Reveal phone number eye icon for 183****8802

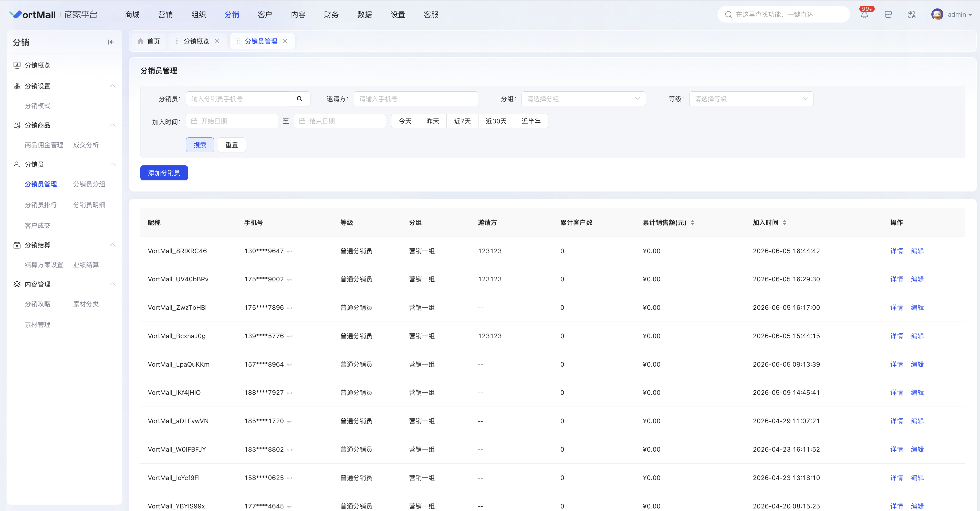click(x=289, y=450)
